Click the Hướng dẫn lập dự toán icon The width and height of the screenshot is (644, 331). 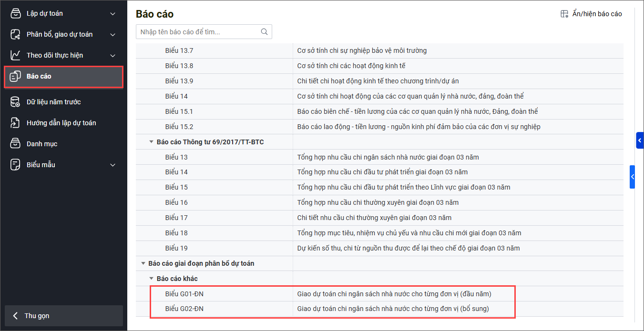pyautogui.click(x=15, y=123)
